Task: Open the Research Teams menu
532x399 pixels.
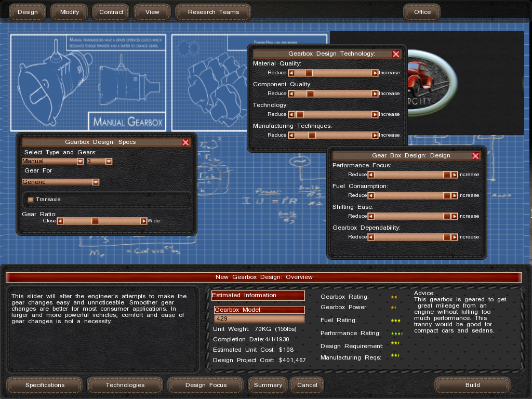Action: tap(214, 12)
